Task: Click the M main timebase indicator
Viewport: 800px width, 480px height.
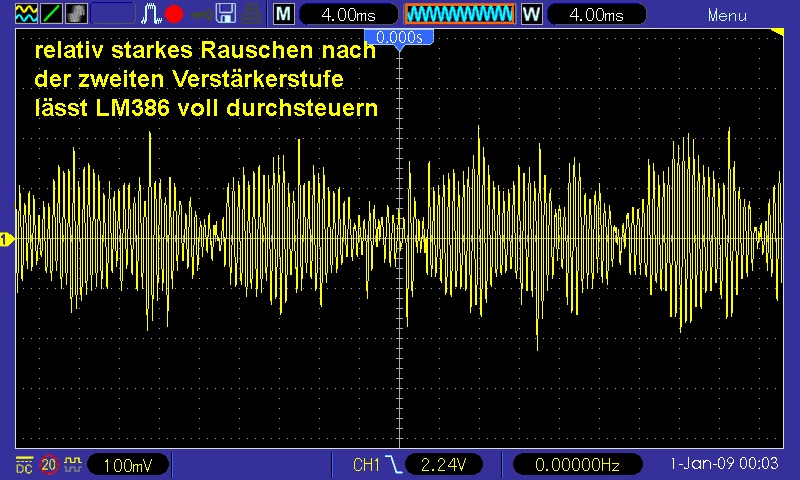Action: (x=284, y=14)
